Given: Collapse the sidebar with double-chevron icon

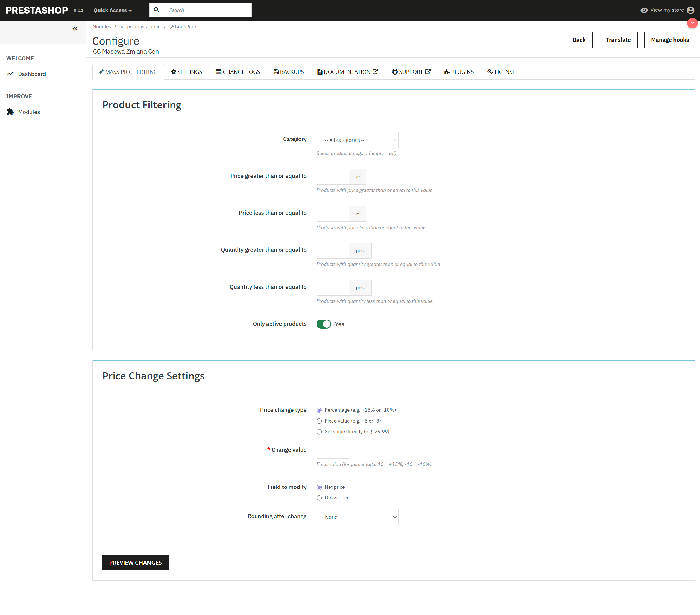Looking at the screenshot, I should [75, 29].
